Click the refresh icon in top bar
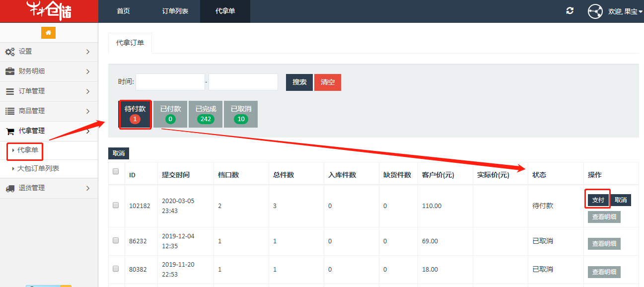 click(570, 11)
